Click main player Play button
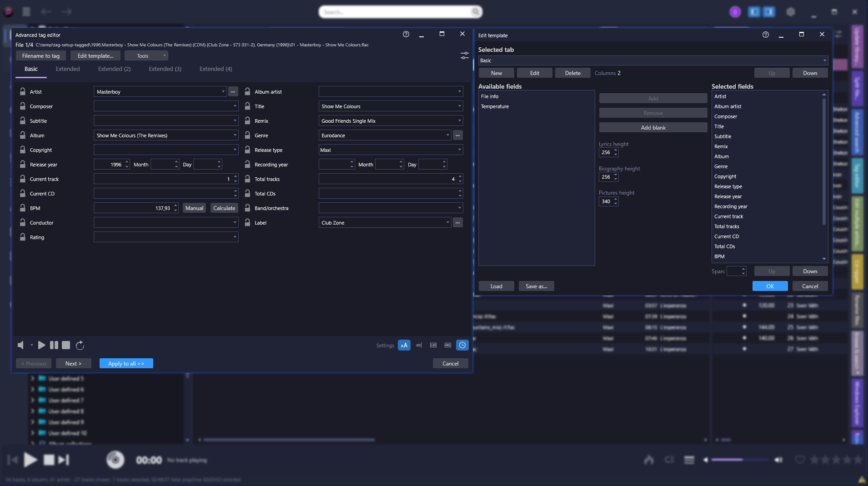 (30, 460)
